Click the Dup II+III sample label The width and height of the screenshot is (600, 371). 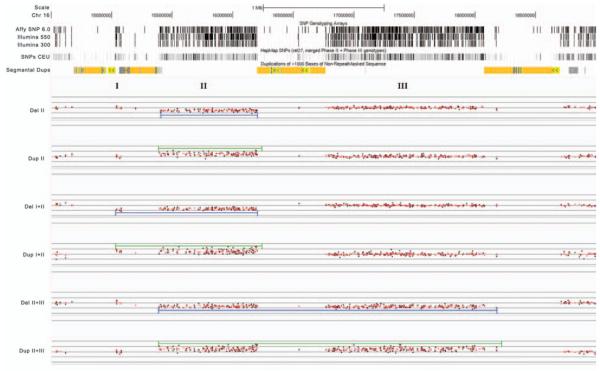point(32,351)
